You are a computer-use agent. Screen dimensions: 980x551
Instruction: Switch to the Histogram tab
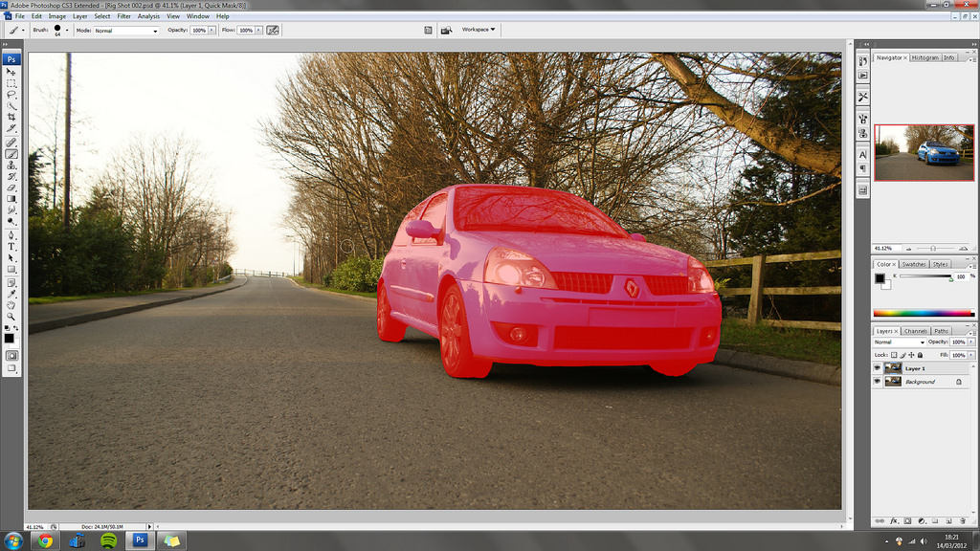(x=924, y=57)
